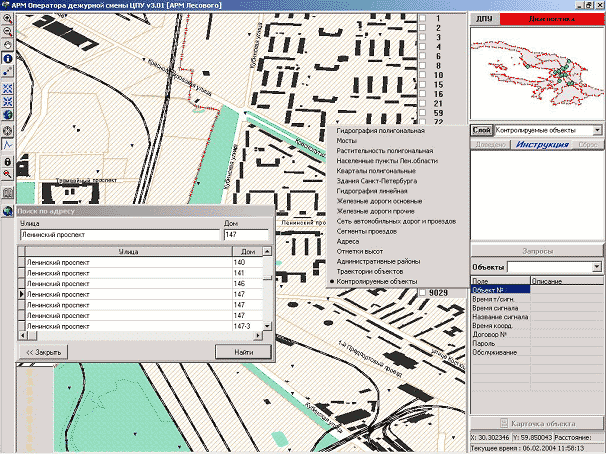Click the graph line tool icon
This screenshot has width=606, height=454.
pos(8,145)
